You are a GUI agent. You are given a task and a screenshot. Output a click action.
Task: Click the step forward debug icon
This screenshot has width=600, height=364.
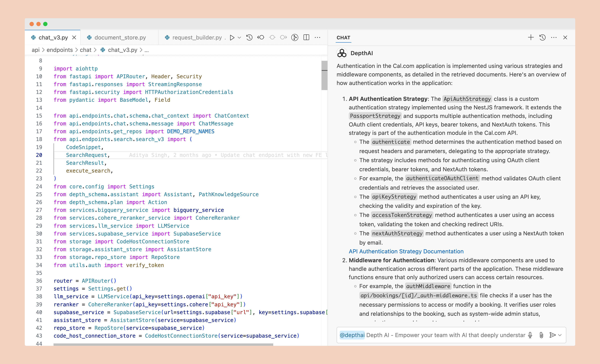283,38
